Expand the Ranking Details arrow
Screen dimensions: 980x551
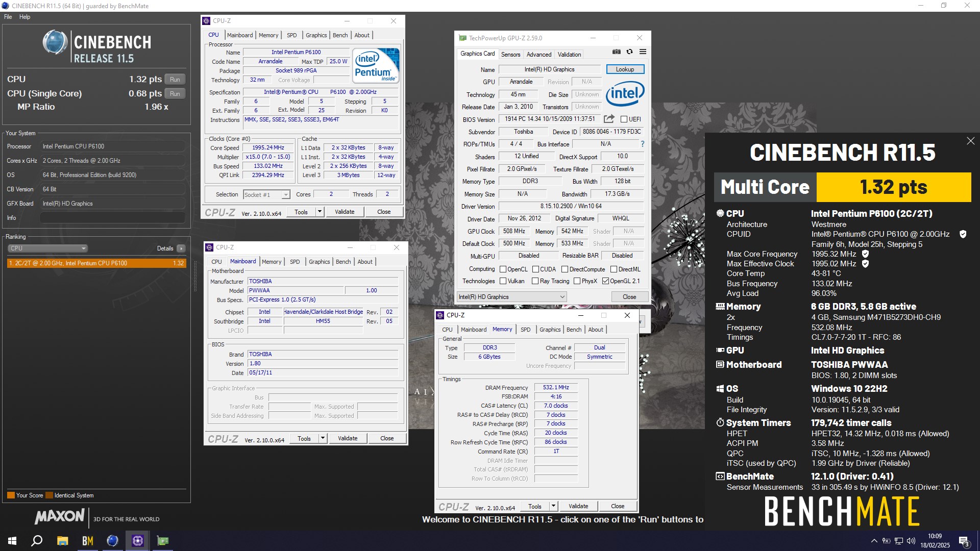tap(181, 248)
